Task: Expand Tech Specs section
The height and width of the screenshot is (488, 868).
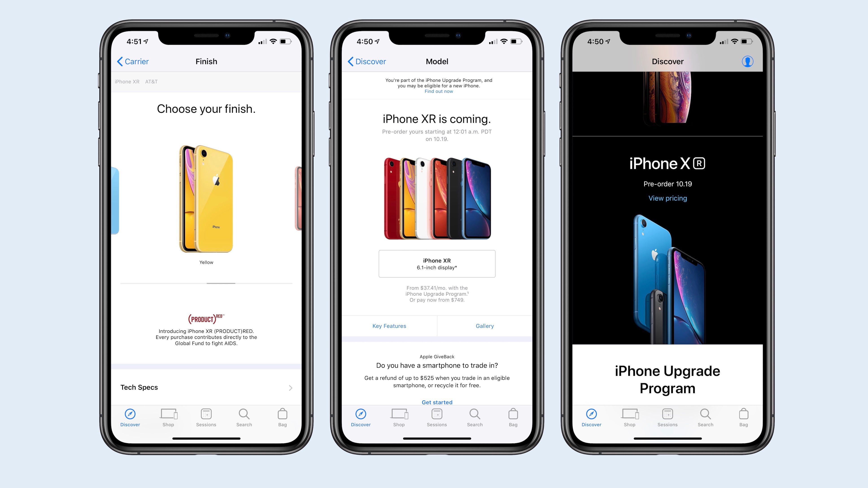Action: point(206,387)
